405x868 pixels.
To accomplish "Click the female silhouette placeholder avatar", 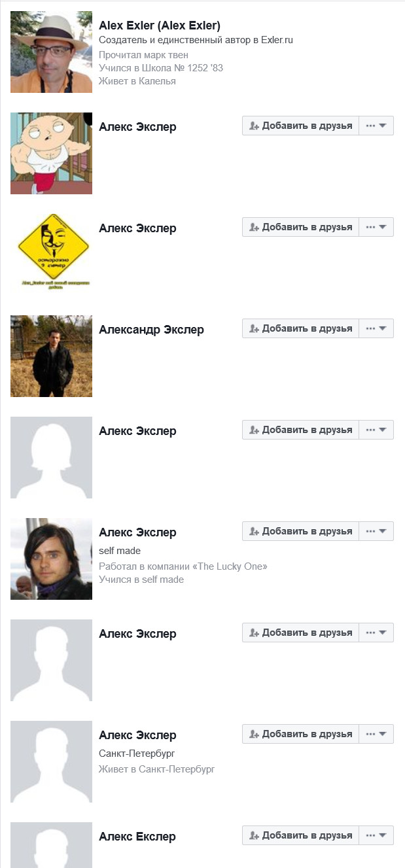I will point(51,457).
